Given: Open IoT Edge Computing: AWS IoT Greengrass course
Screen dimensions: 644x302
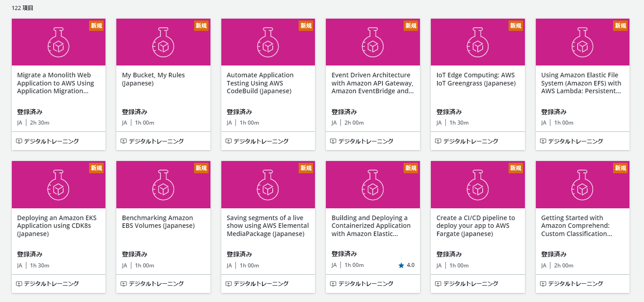Looking at the screenshot, I should [x=476, y=79].
